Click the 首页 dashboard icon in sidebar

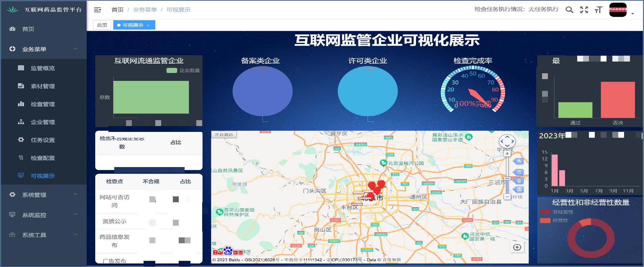point(12,29)
